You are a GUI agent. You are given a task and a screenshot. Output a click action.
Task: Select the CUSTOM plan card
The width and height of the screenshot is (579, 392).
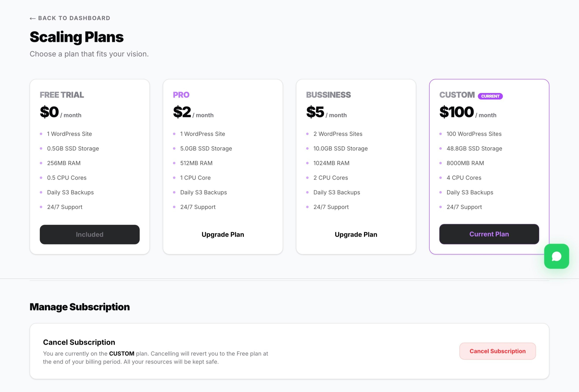pyautogui.click(x=489, y=166)
